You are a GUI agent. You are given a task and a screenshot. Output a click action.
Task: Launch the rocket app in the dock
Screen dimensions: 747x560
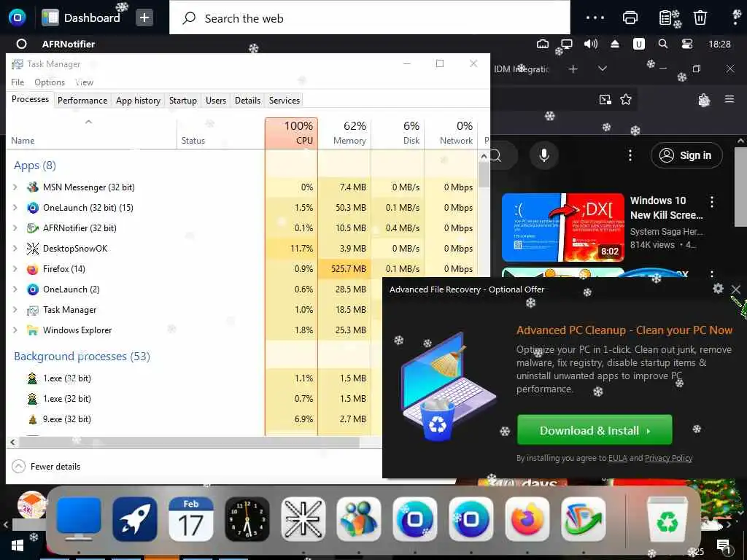pos(135,519)
